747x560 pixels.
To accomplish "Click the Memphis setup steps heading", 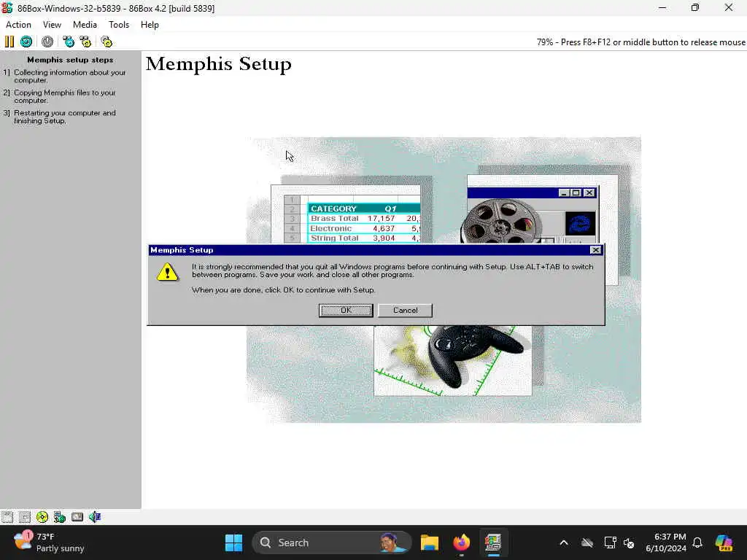I will (x=70, y=60).
